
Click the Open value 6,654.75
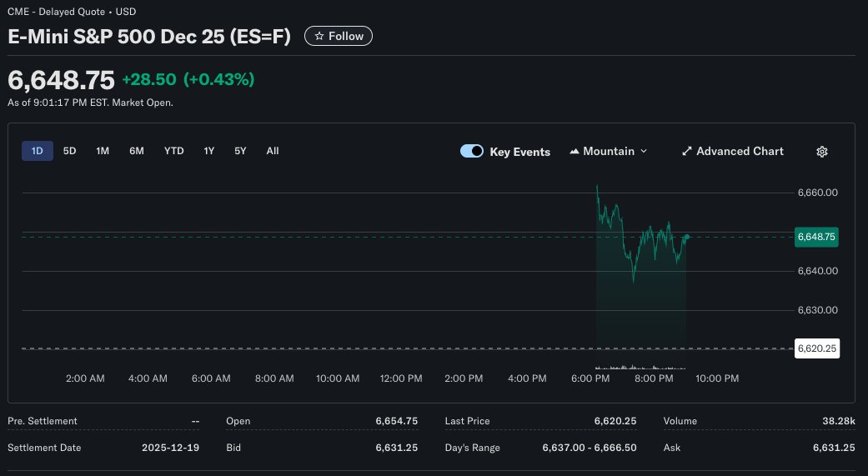pos(396,421)
